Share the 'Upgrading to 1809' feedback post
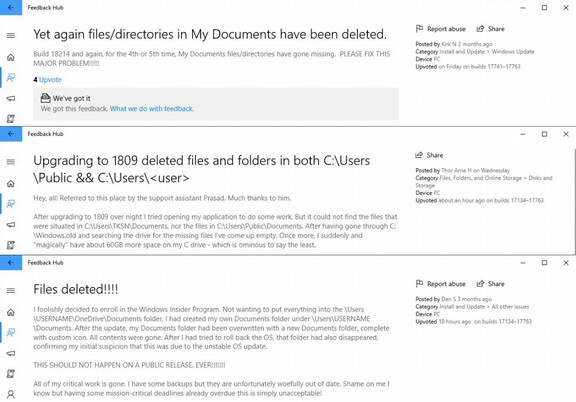The height and width of the screenshot is (402, 576). click(x=429, y=155)
